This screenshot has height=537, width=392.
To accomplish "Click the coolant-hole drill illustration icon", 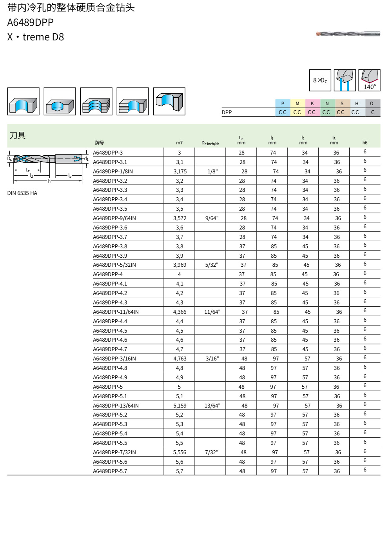I will click(x=345, y=78).
